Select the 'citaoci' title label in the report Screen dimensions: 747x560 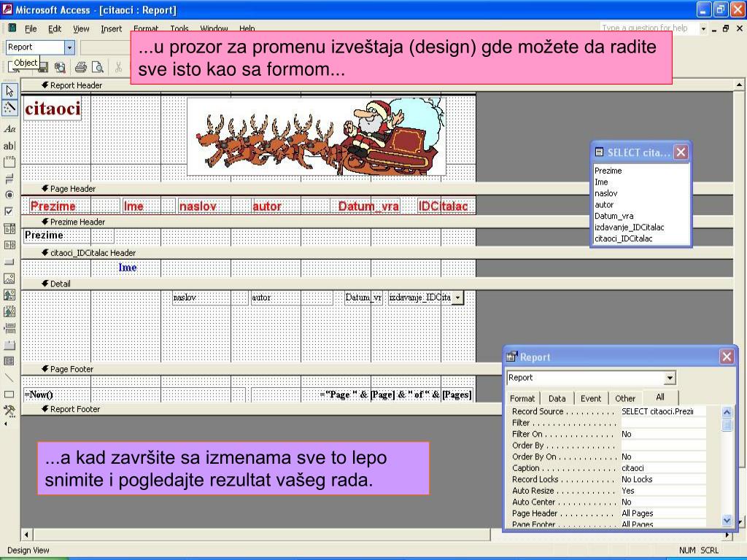click(53, 109)
